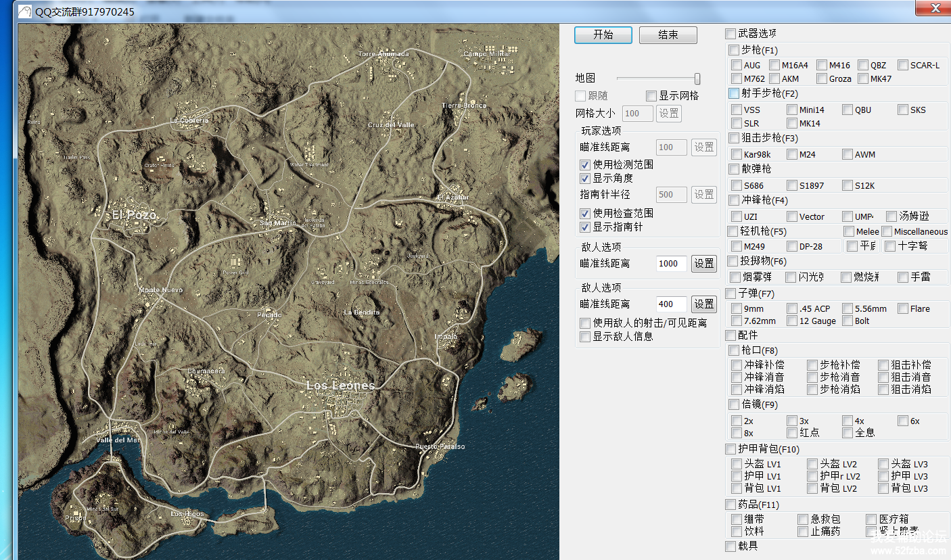The width and height of the screenshot is (951, 560).
Task: Tick the 4x scope checkbox
Action: pos(848,421)
